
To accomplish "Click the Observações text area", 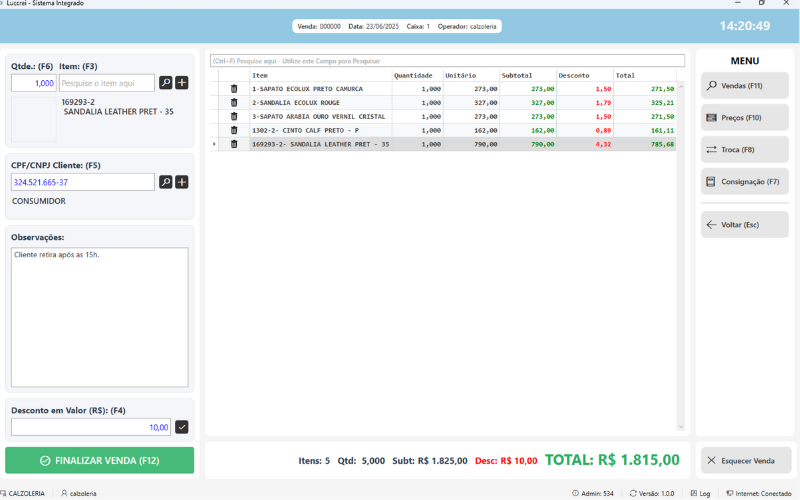I will 99,317.
